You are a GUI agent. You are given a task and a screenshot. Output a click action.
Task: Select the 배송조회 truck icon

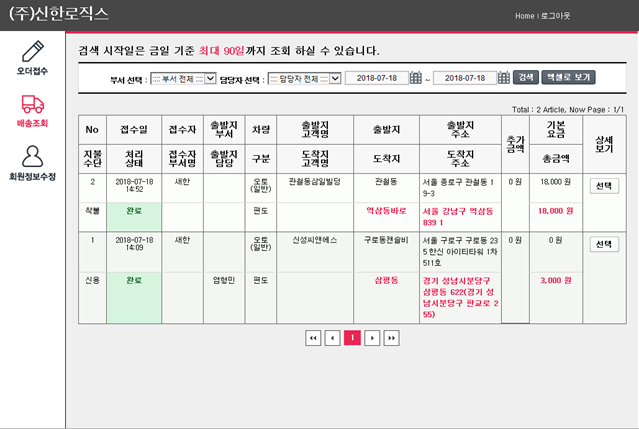click(x=33, y=104)
